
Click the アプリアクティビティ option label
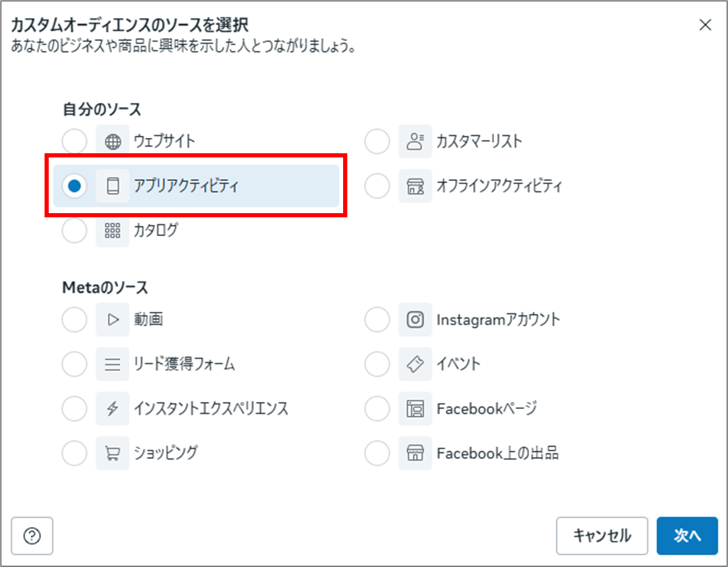186,187
